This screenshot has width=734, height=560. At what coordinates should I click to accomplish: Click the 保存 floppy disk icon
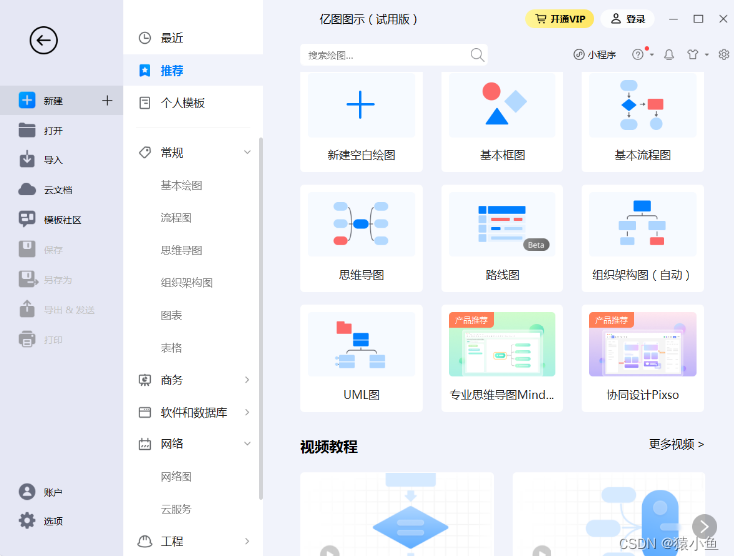[x=27, y=249]
